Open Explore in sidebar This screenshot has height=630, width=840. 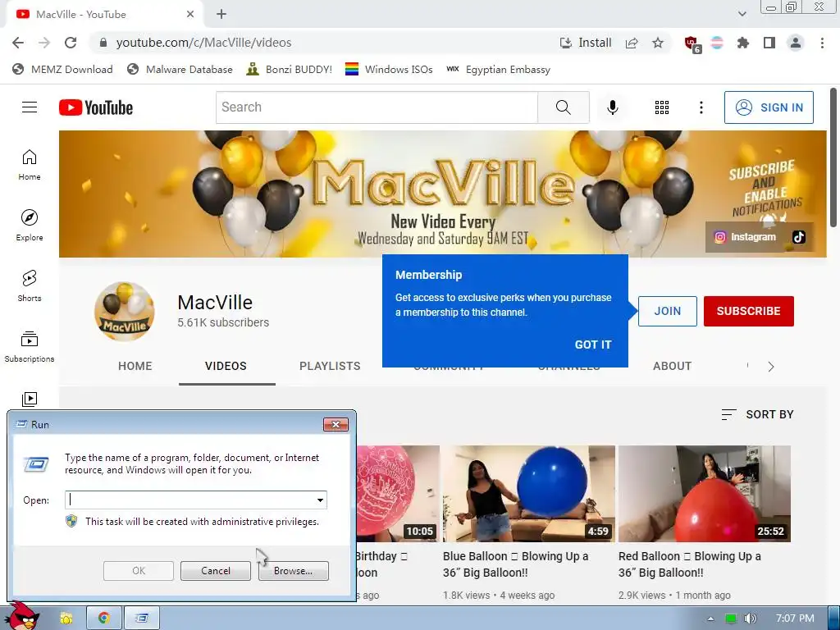tap(30, 225)
